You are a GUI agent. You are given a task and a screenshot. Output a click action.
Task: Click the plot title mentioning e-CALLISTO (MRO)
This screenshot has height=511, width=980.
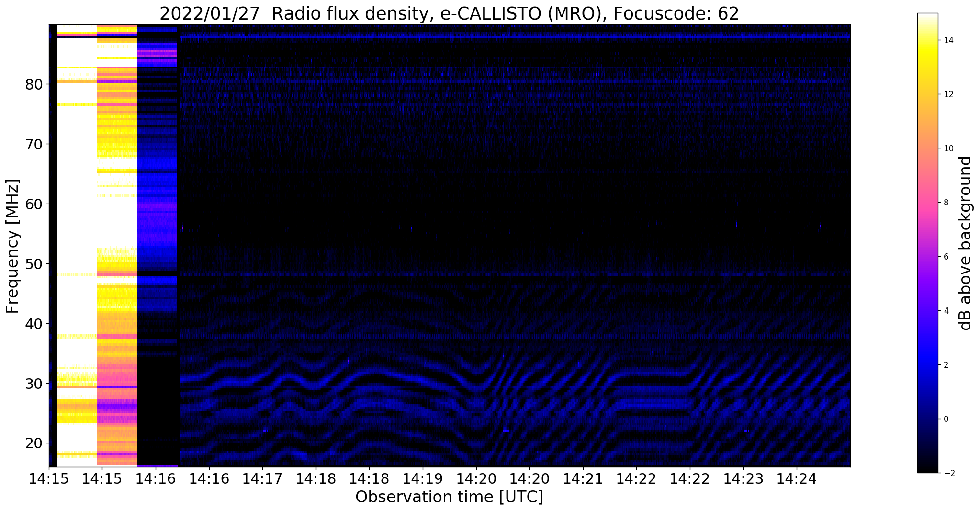coord(449,14)
